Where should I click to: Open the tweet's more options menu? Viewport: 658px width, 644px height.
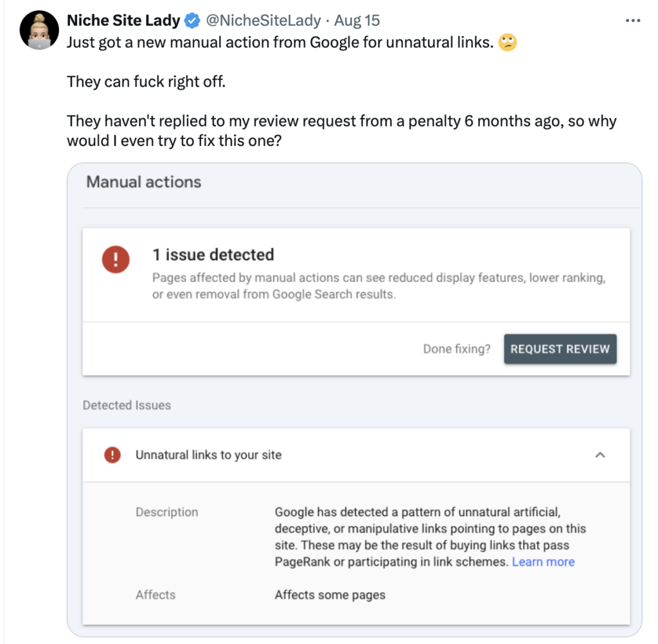pos(632,21)
